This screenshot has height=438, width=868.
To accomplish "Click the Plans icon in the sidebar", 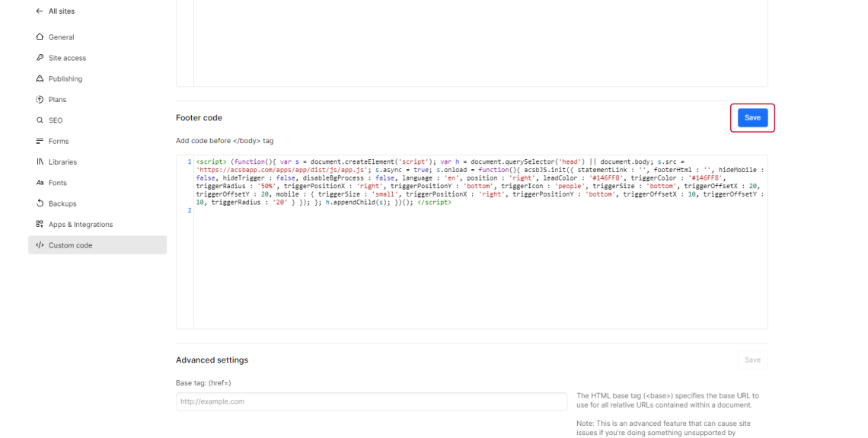I will 40,100.
